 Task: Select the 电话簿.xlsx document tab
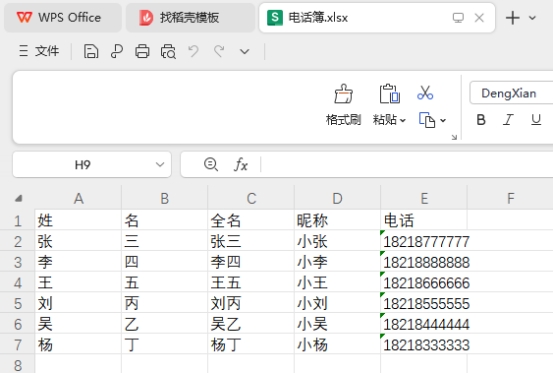pos(377,18)
